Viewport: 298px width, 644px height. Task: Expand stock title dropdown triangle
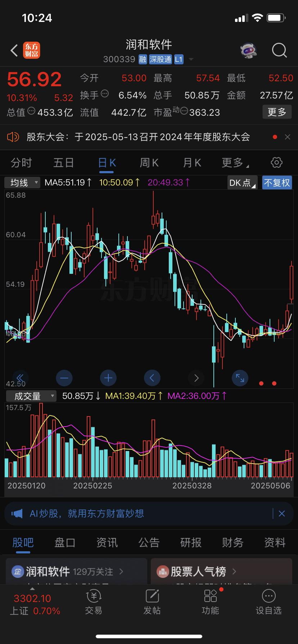(x=191, y=59)
